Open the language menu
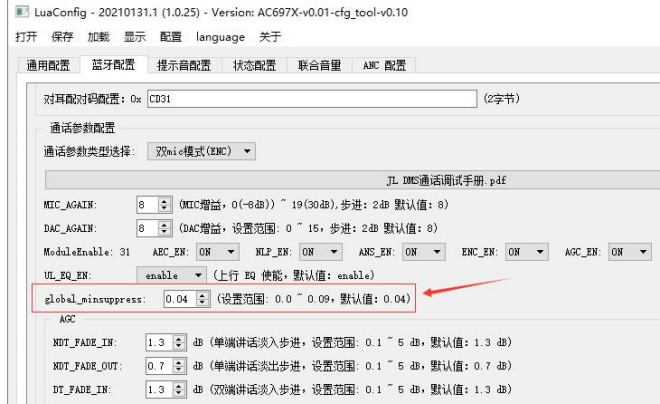Viewport: 660px width, 404px height. pos(220,37)
